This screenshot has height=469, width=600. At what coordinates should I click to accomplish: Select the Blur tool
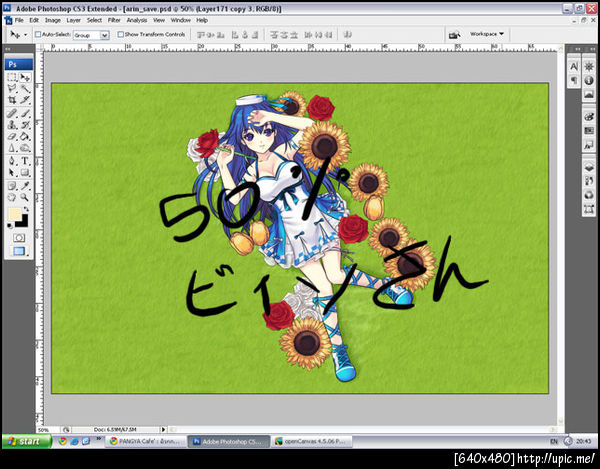coord(12,148)
